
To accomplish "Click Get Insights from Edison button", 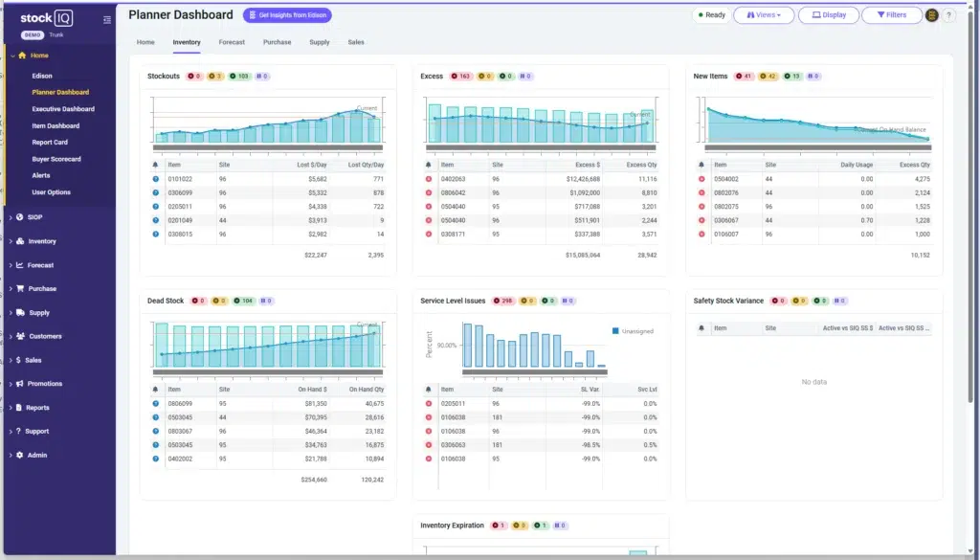I will pyautogui.click(x=287, y=15).
